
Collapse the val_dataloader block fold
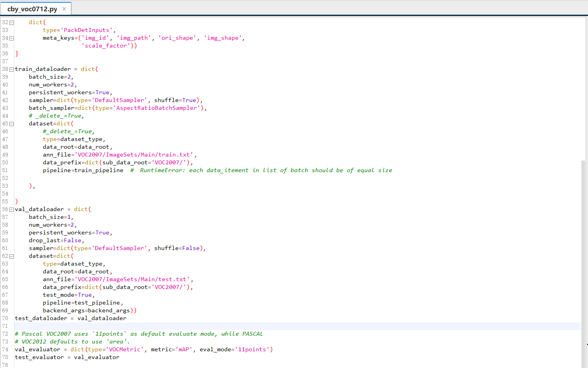pos(11,209)
